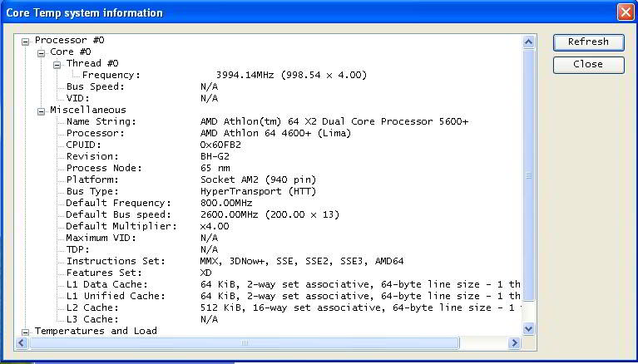Select the Features Set row
The image size is (638, 364).
pyautogui.click(x=139, y=273)
